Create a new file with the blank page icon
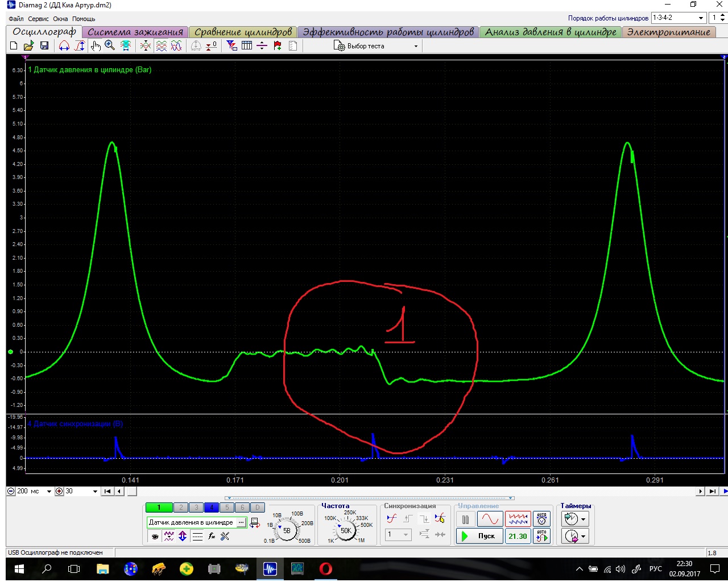The width and height of the screenshot is (728, 582). click(x=14, y=46)
